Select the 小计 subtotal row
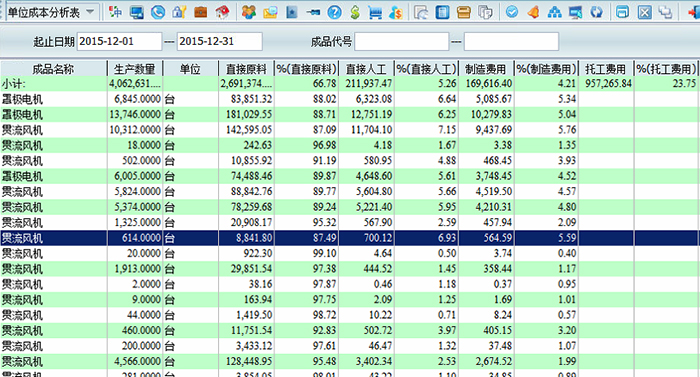Viewport: 700px width, 377px height. pos(350,84)
